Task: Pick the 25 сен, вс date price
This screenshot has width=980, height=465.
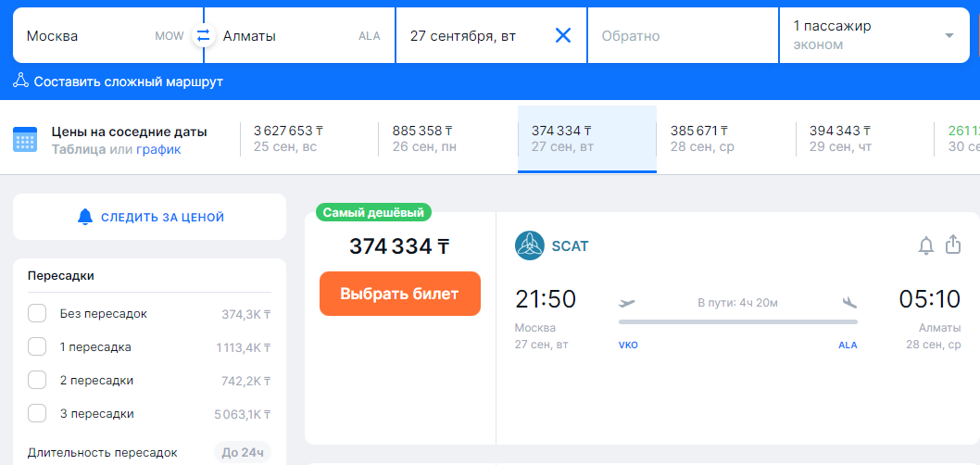Action: pyautogui.click(x=308, y=139)
